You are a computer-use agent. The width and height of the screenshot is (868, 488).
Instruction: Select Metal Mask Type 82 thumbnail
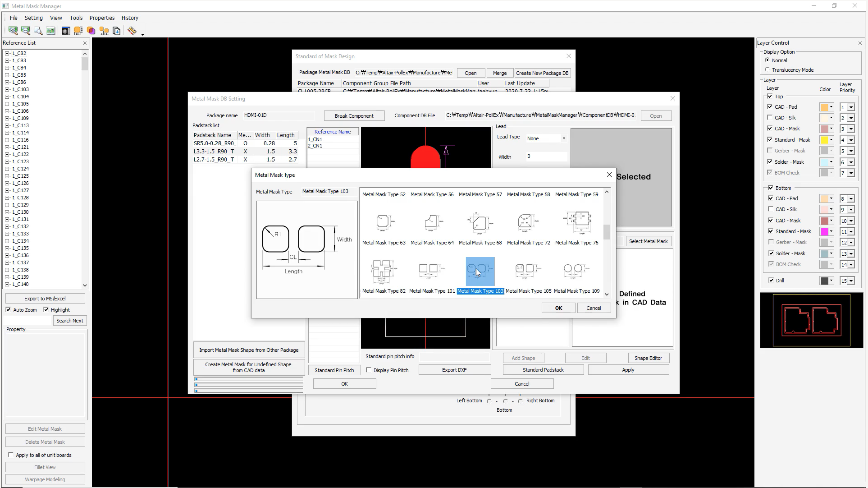pyautogui.click(x=384, y=270)
